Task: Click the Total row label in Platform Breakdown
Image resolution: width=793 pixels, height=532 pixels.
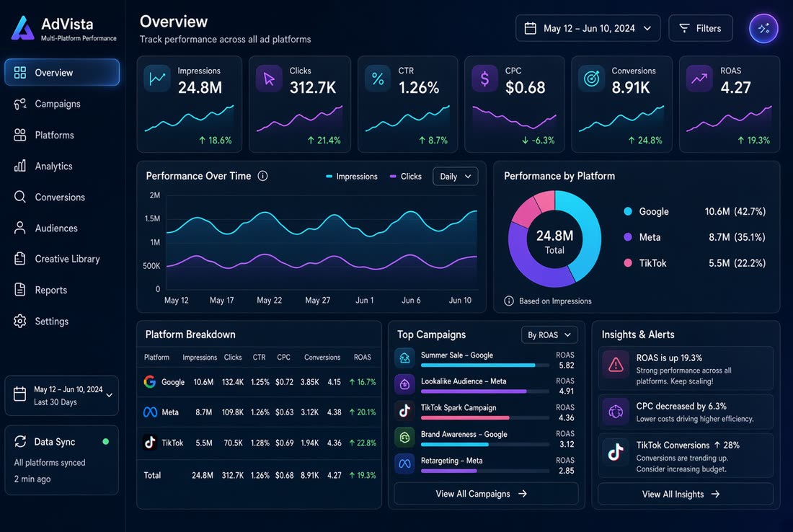Action: click(x=152, y=475)
